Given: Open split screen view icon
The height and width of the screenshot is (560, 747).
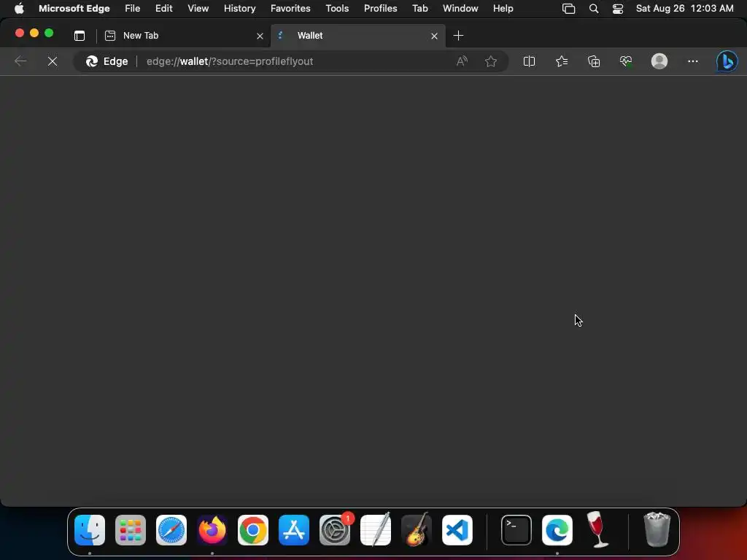Looking at the screenshot, I should point(529,61).
